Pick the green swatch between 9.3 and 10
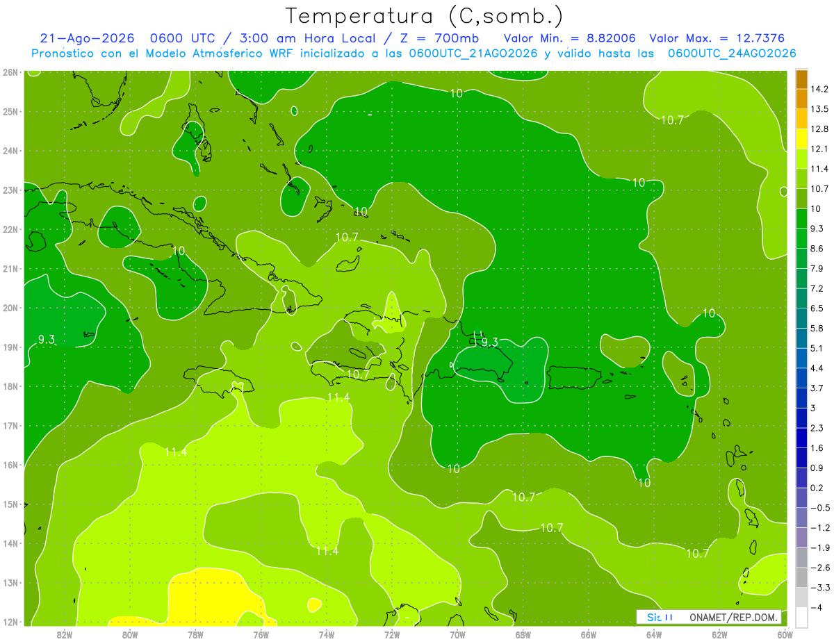 click(x=801, y=219)
